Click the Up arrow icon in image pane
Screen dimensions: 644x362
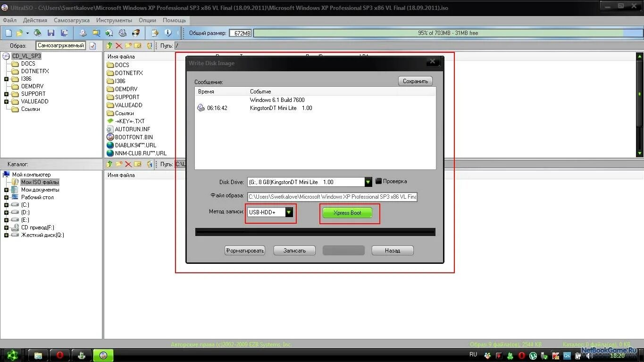(109, 46)
